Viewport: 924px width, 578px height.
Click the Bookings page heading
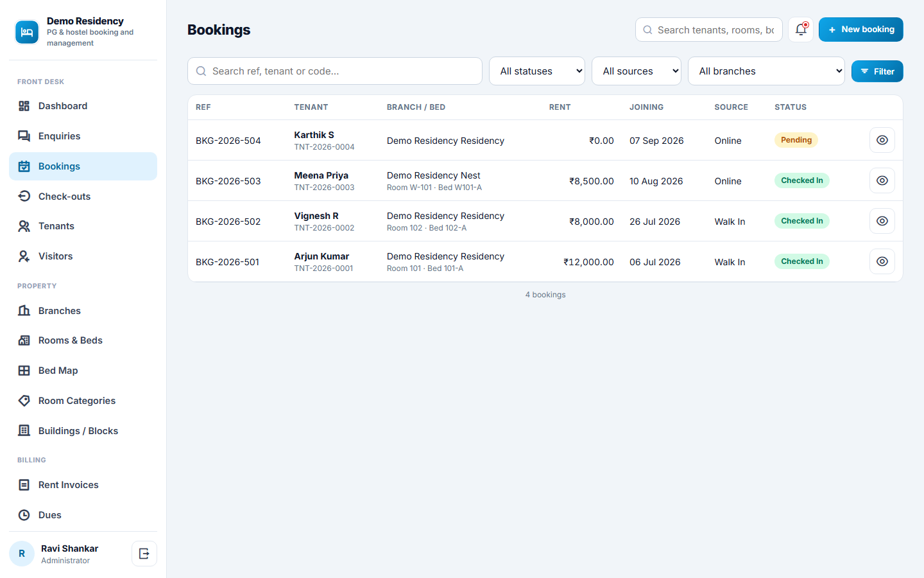219,30
